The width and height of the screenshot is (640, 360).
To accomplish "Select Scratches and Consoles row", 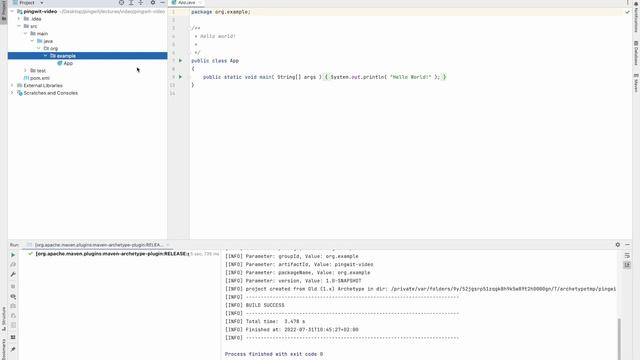I will click(x=47, y=93).
